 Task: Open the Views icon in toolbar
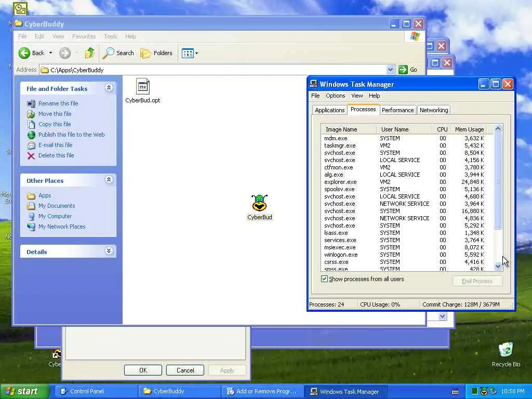(187, 54)
